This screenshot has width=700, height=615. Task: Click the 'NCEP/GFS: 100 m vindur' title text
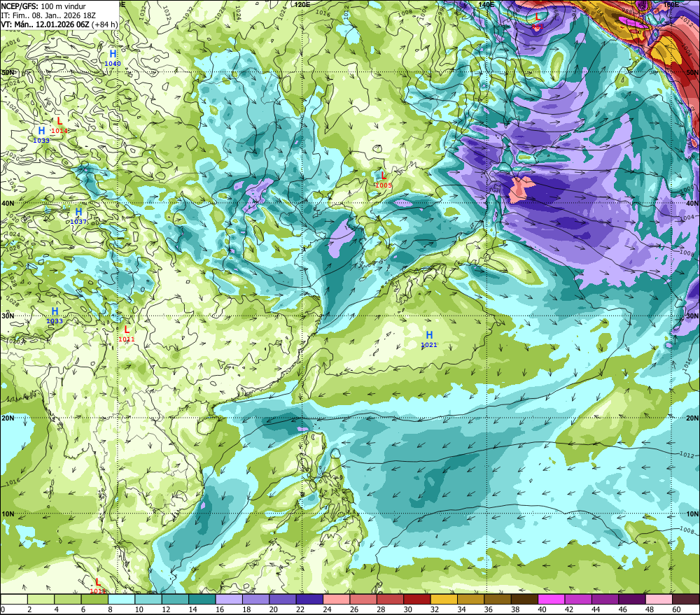(x=43, y=6)
